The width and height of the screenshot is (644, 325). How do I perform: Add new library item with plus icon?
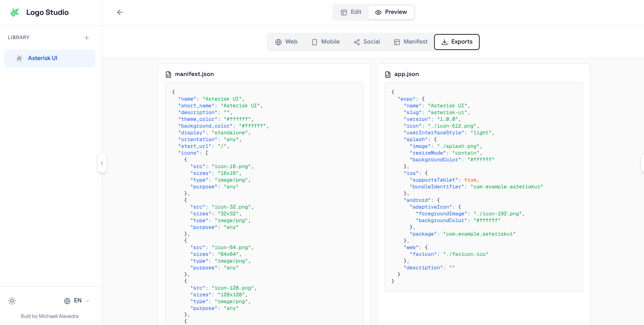pyautogui.click(x=87, y=38)
